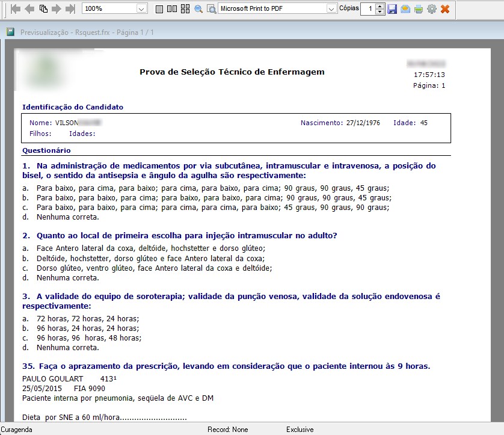Open print settings with the gear icon

point(431,9)
